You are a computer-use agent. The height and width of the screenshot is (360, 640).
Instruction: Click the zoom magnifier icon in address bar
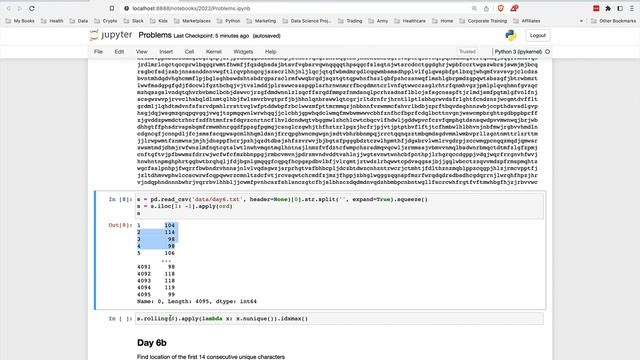click(474, 8)
